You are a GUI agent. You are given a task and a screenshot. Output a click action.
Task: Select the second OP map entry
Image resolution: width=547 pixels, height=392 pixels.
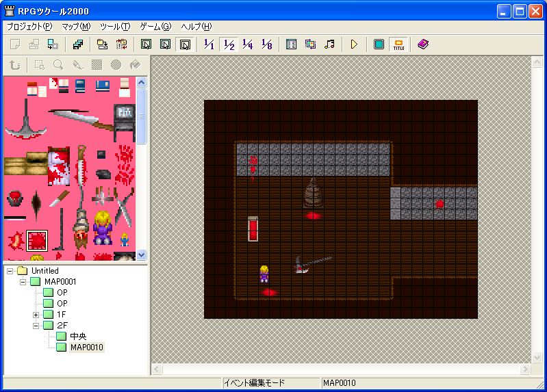point(62,304)
